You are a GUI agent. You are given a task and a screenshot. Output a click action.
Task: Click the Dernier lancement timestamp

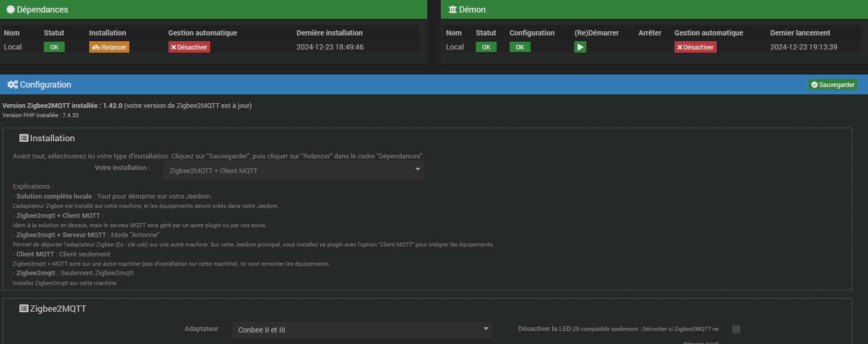(803, 47)
